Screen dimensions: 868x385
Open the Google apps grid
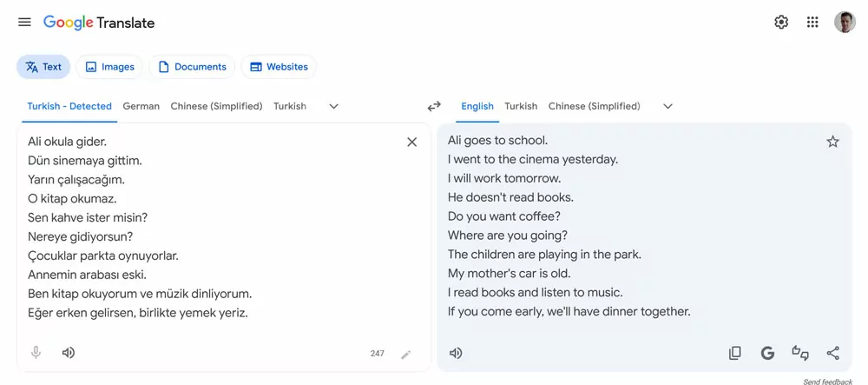pos(812,22)
